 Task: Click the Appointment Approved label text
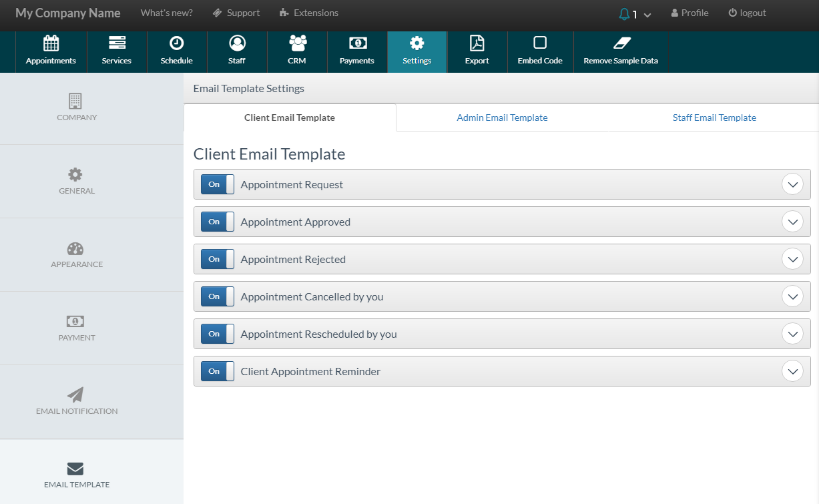[296, 222]
